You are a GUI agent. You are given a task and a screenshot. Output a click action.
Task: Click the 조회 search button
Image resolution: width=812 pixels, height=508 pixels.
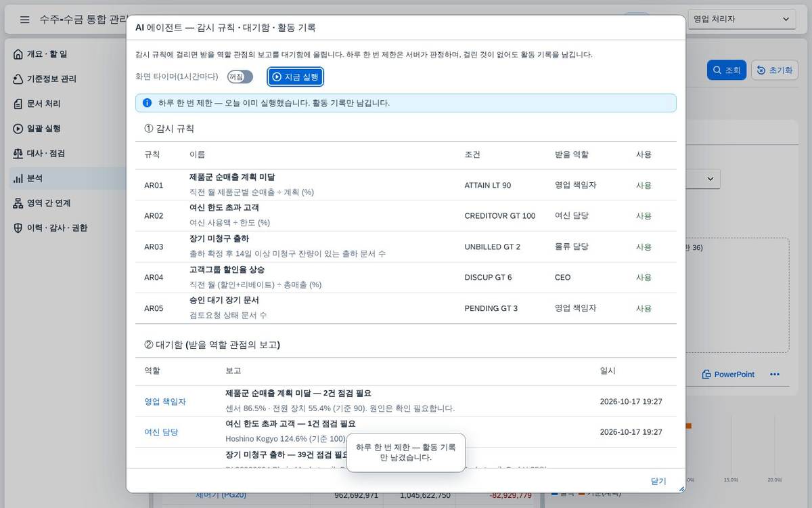point(727,70)
